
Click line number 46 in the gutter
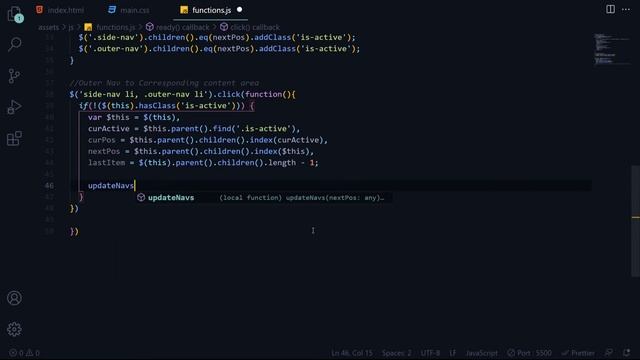[49, 186]
